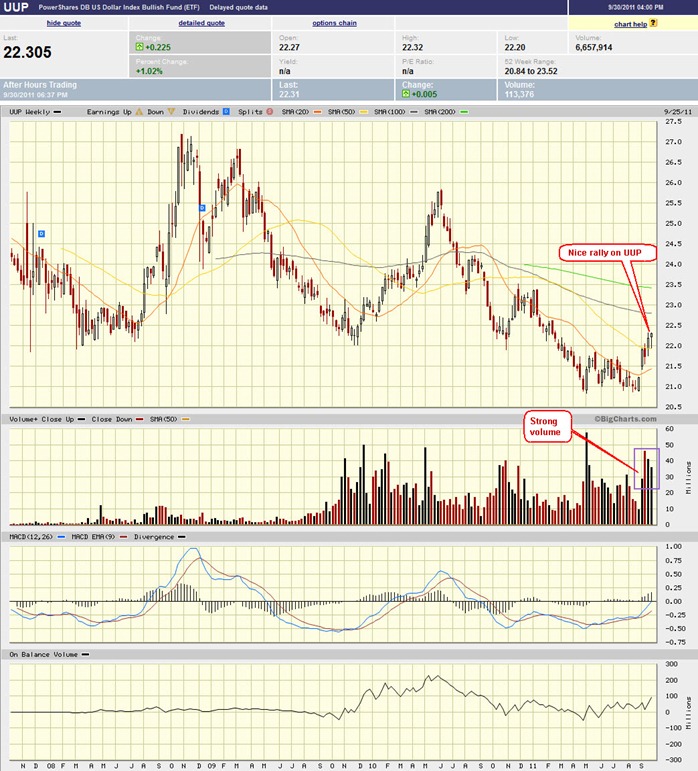The image size is (698, 771).
Task: Click the Earnings Up triangle legend icon
Action: point(139,112)
